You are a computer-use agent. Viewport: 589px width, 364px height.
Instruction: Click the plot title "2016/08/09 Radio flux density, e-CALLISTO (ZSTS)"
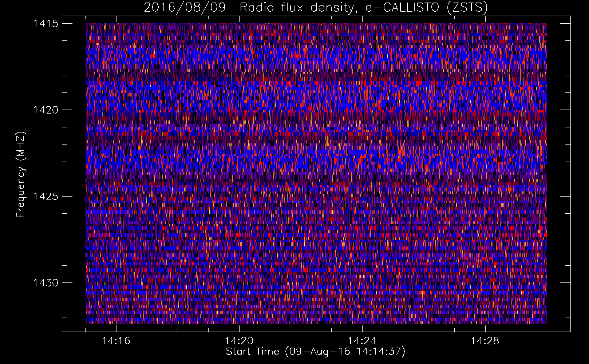click(316, 8)
